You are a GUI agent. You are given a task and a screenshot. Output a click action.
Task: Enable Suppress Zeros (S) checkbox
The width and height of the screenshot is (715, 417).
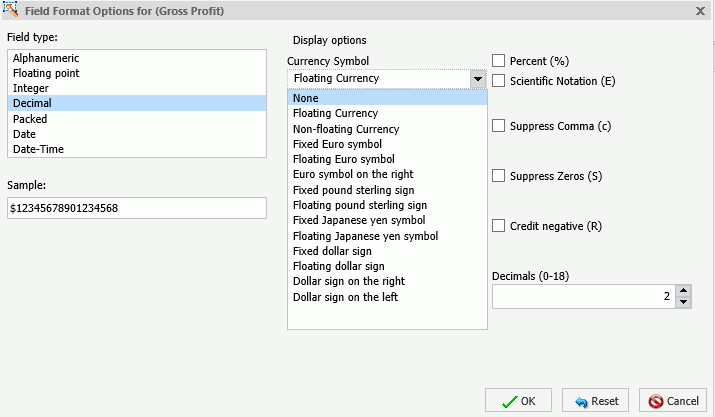(498, 176)
